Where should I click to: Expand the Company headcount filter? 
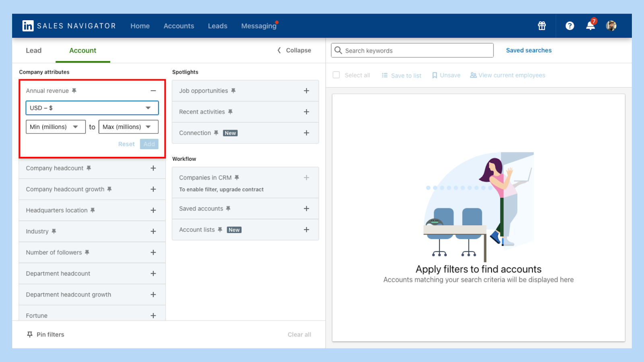point(153,168)
